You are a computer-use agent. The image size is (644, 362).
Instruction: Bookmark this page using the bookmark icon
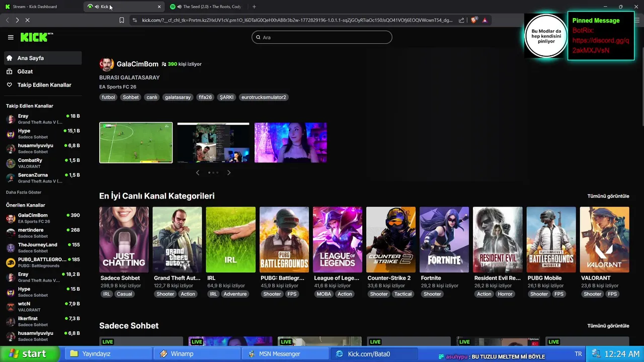(x=122, y=20)
